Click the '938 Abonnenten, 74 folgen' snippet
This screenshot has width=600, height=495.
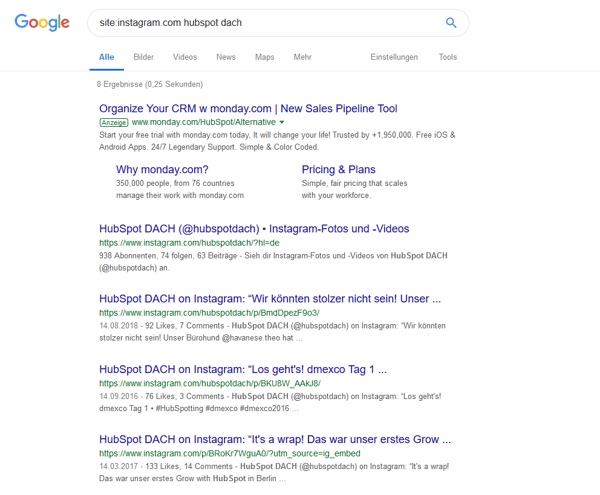coord(273,262)
